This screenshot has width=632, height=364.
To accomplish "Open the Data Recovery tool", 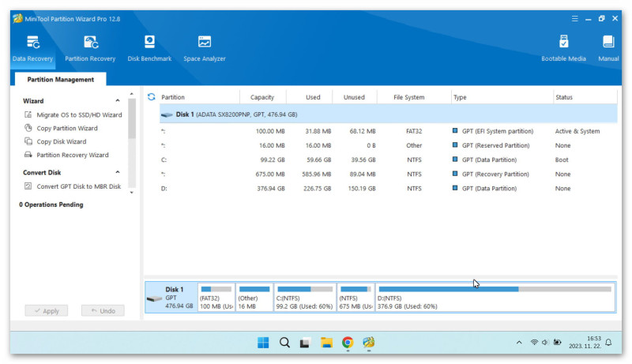I will [32, 49].
